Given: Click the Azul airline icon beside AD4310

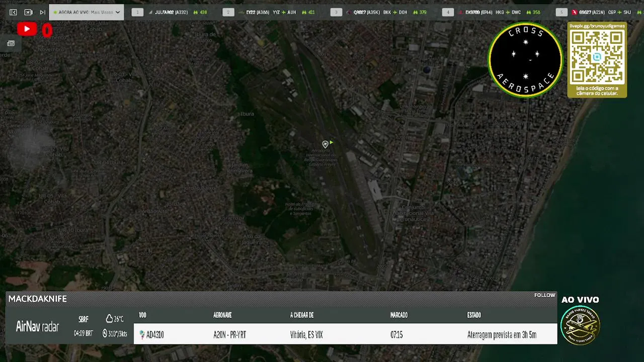Looking at the screenshot, I should tap(142, 335).
